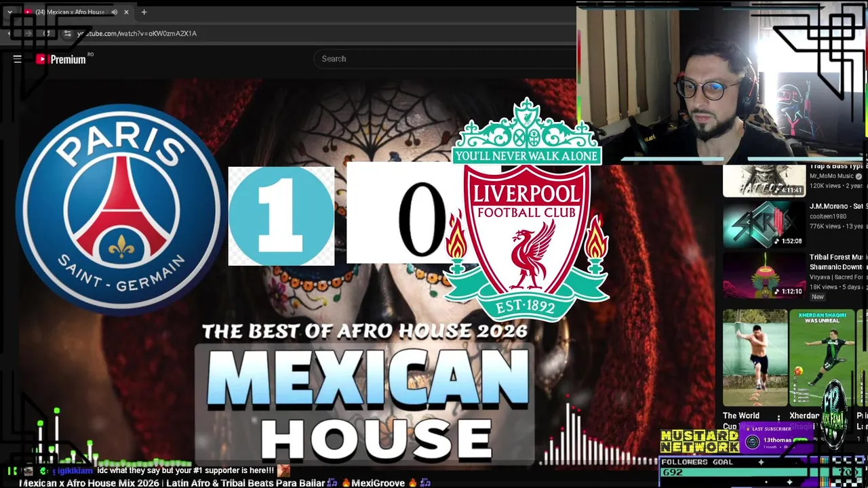Screen dimensions: 868x488
Task: Click the New badge under Tribal Forest video
Action: click(818, 297)
